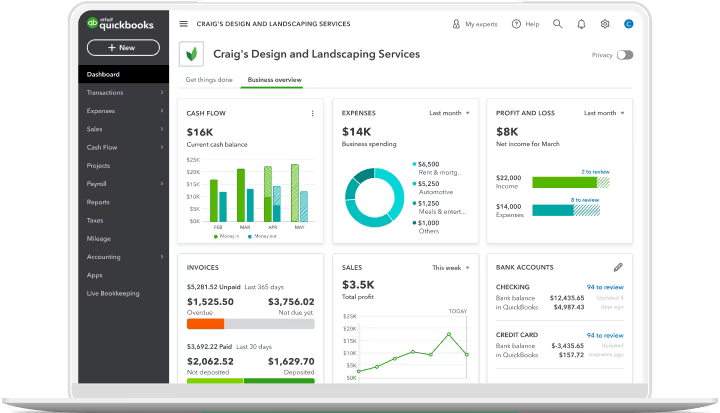Open Mileage in the sidebar

pos(124,238)
